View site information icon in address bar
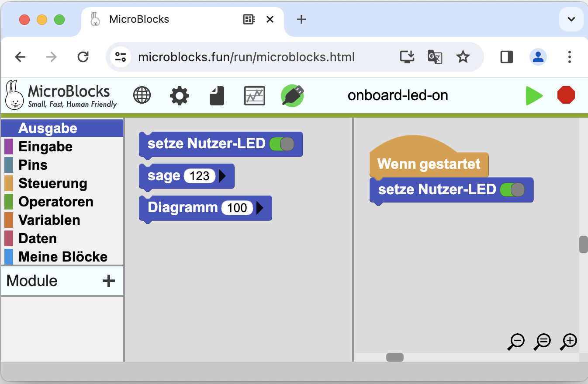 tap(121, 57)
